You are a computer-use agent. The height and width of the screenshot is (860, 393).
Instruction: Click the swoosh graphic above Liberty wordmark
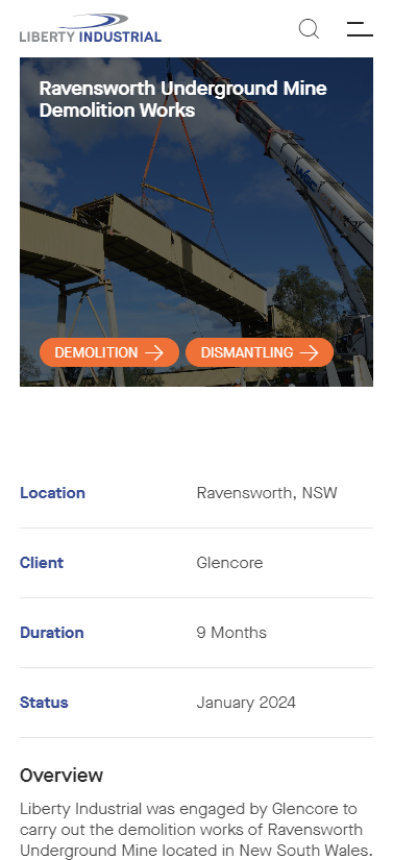point(93,21)
